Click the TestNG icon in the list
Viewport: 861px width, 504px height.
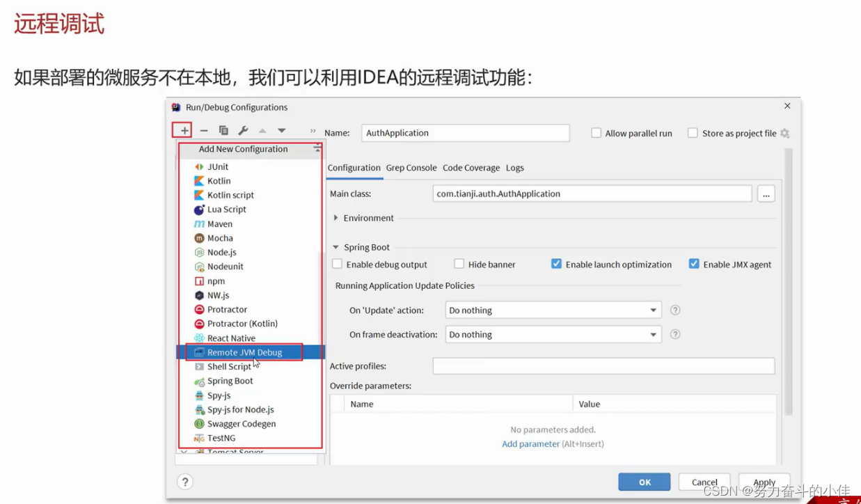[x=199, y=438]
